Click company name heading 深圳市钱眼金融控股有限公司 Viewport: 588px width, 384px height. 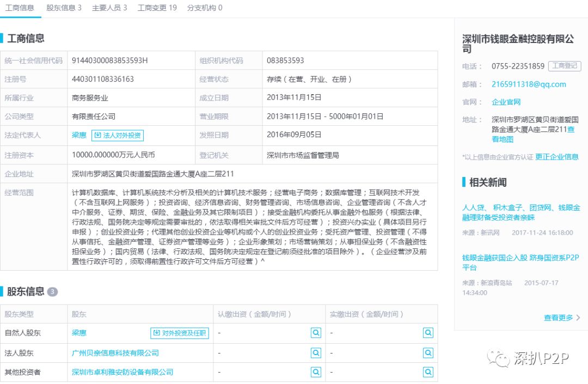[518, 44]
